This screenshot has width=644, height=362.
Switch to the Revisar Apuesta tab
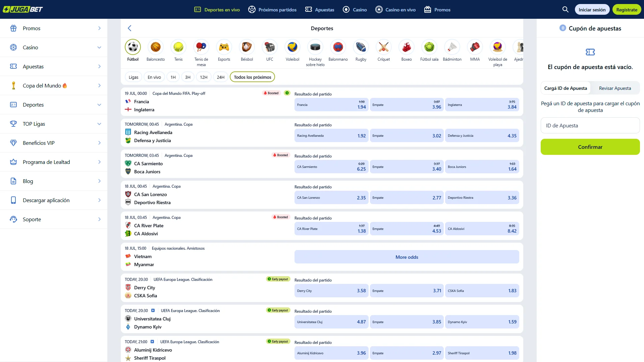[x=615, y=88]
